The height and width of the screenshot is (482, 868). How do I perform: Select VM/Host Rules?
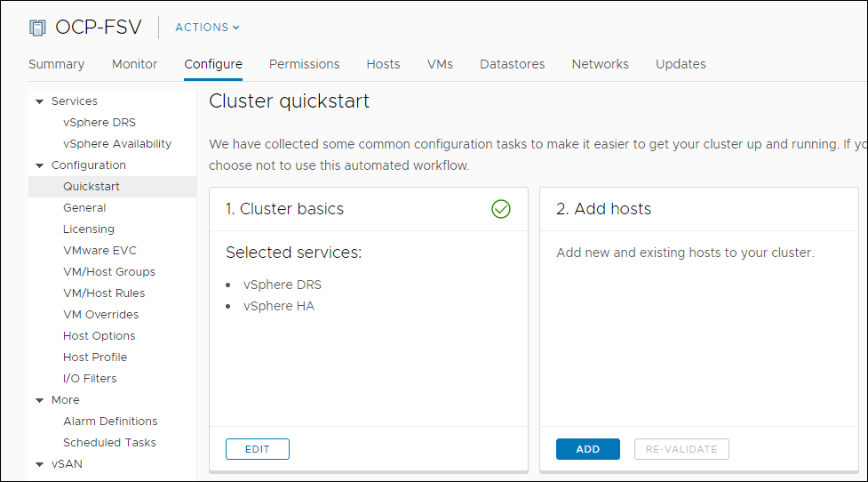(x=104, y=293)
